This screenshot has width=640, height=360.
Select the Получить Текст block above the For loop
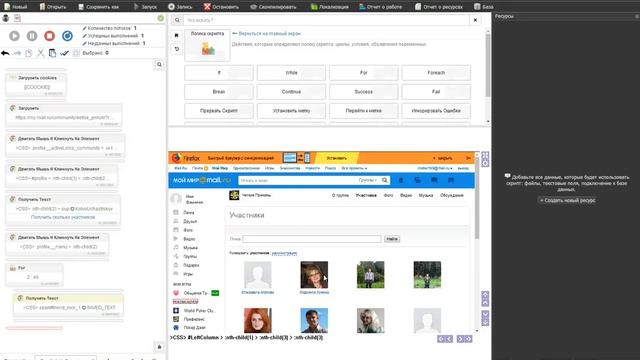coord(63,210)
